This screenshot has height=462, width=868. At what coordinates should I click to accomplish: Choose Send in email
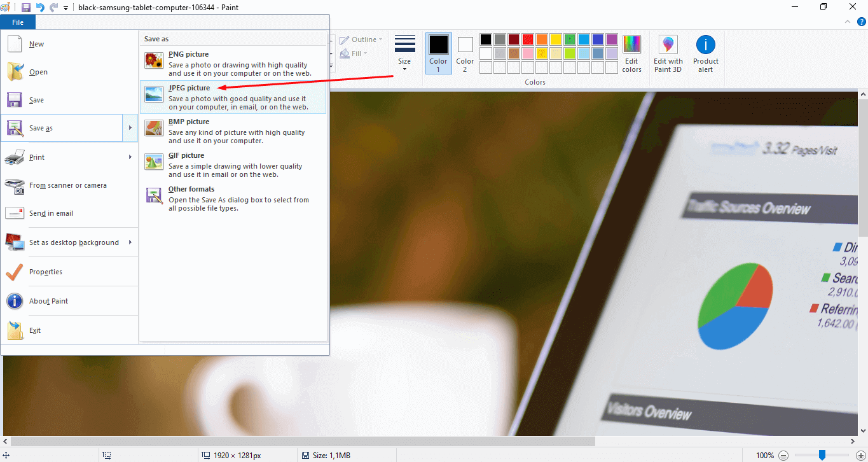point(69,213)
